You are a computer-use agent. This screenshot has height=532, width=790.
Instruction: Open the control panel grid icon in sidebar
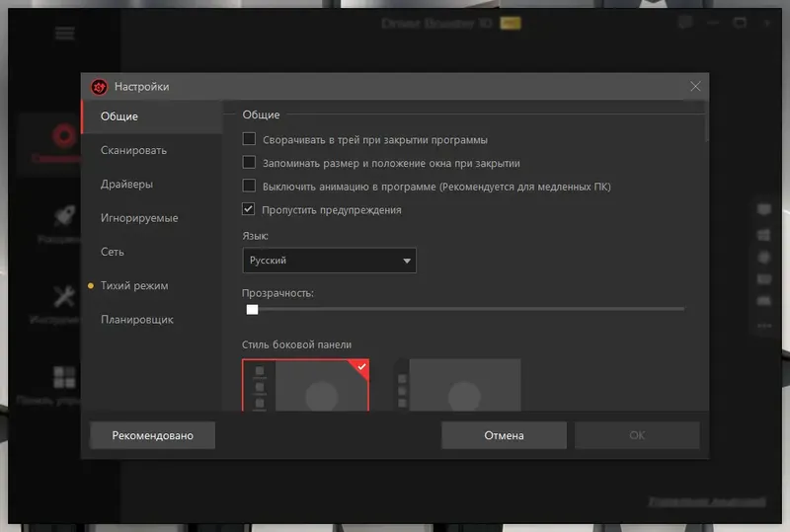tap(64, 377)
